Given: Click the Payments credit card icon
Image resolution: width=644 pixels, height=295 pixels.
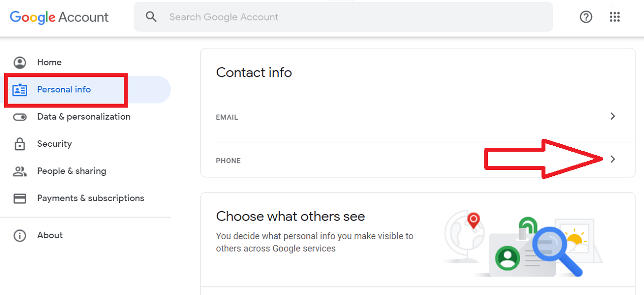Looking at the screenshot, I should pyautogui.click(x=20, y=199).
